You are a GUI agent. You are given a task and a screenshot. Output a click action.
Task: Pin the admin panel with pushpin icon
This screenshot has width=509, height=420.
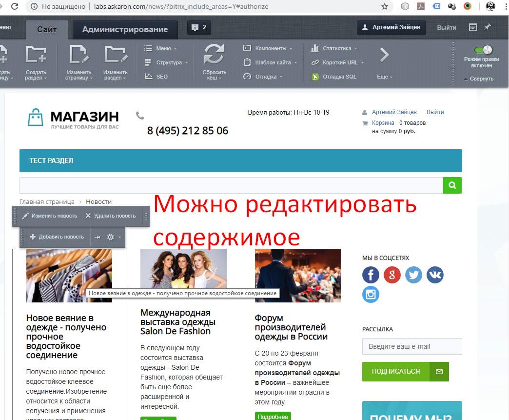[487, 27]
